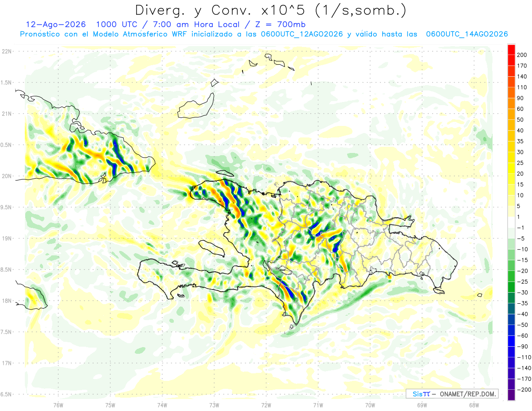
Task: Click the '40' color scale label
Action: tap(520, 130)
